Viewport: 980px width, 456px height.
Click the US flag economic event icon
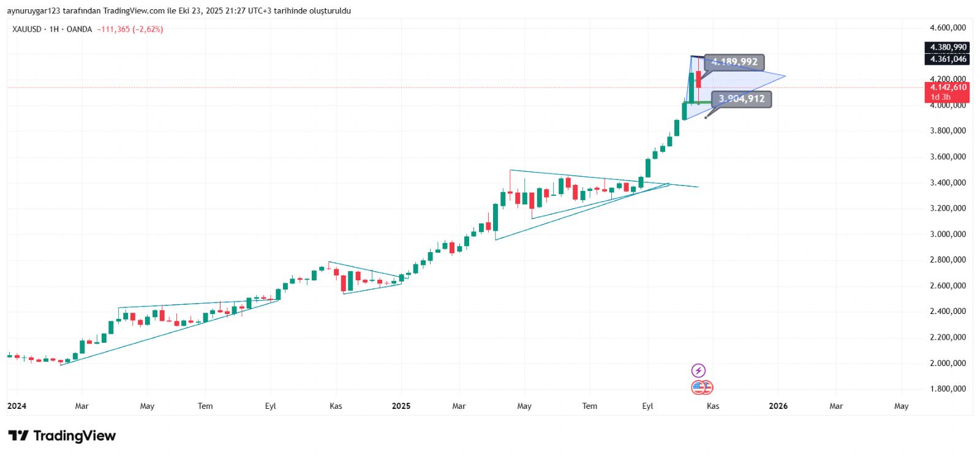(701, 387)
